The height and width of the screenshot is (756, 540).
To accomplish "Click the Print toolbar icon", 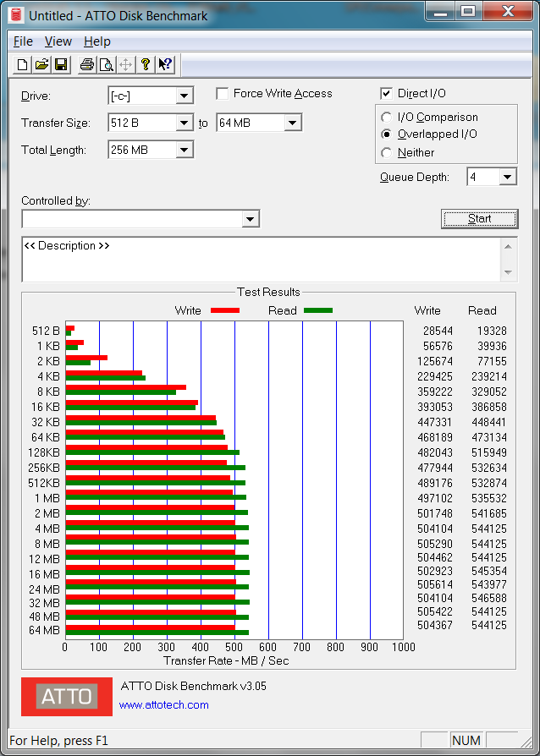I will [x=86, y=64].
